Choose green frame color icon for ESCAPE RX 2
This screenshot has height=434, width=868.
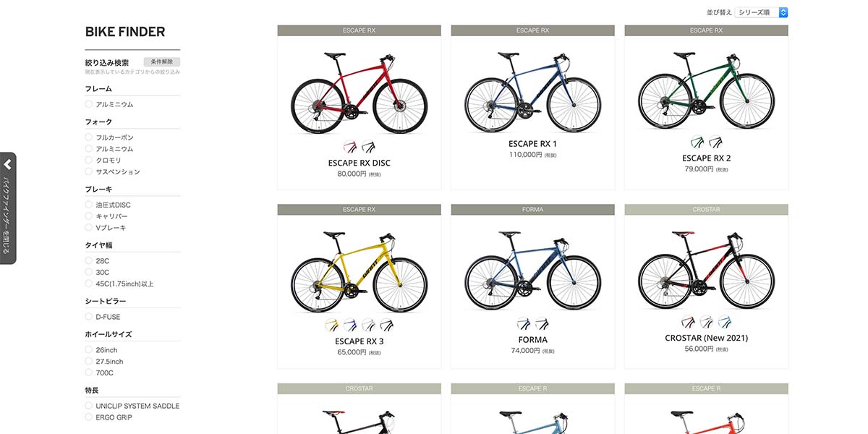pyautogui.click(x=697, y=142)
